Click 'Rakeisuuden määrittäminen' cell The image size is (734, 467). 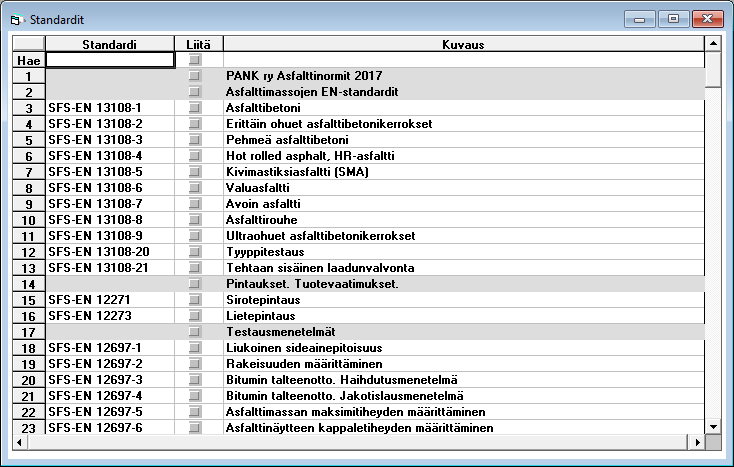pyautogui.click(x=464, y=364)
